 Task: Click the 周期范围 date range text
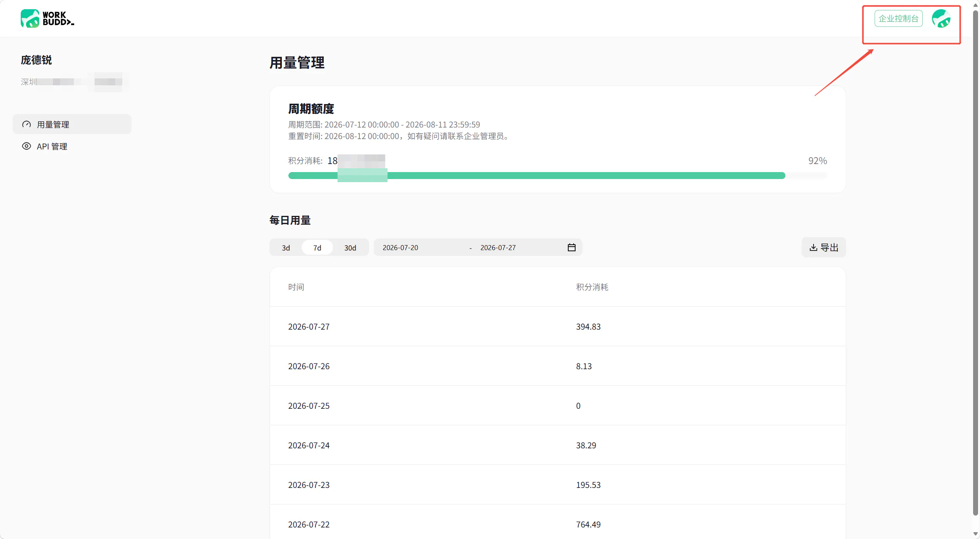(x=384, y=124)
